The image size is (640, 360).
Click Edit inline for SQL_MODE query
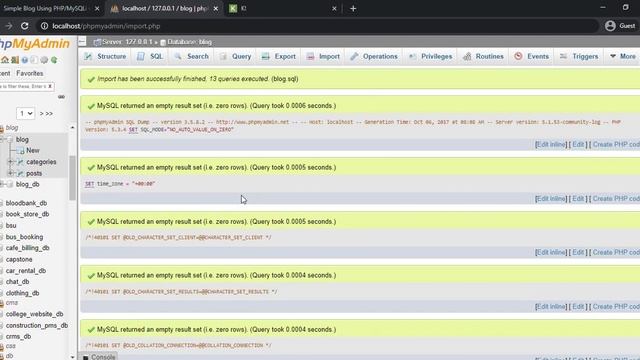[551, 144]
